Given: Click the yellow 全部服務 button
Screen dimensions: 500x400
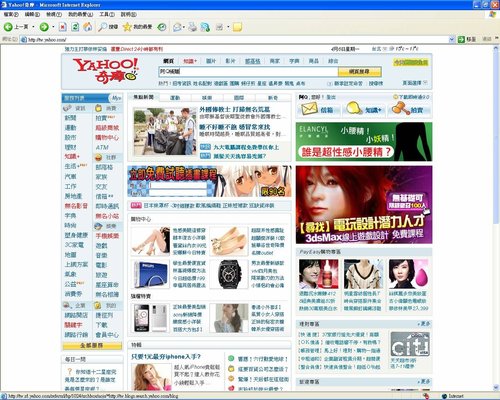Looking at the screenshot, I should pyautogui.click(x=92, y=346).
